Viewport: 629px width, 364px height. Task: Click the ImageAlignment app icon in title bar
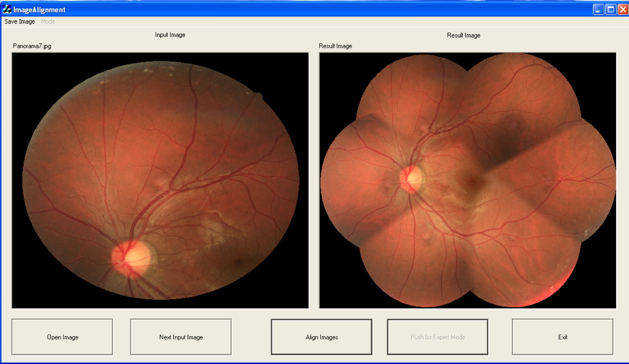pyautogui.click(x=7, y=9)
